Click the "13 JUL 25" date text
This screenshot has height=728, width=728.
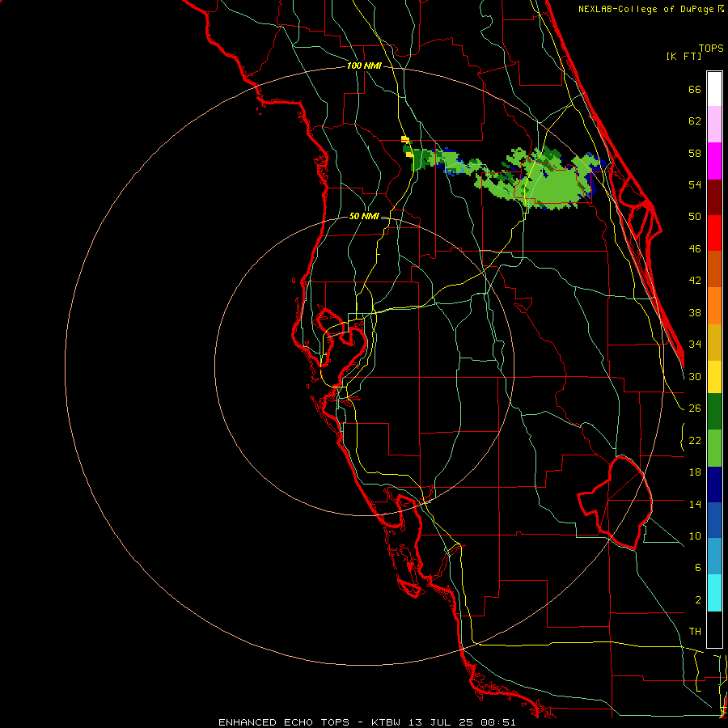pos(441,722)
